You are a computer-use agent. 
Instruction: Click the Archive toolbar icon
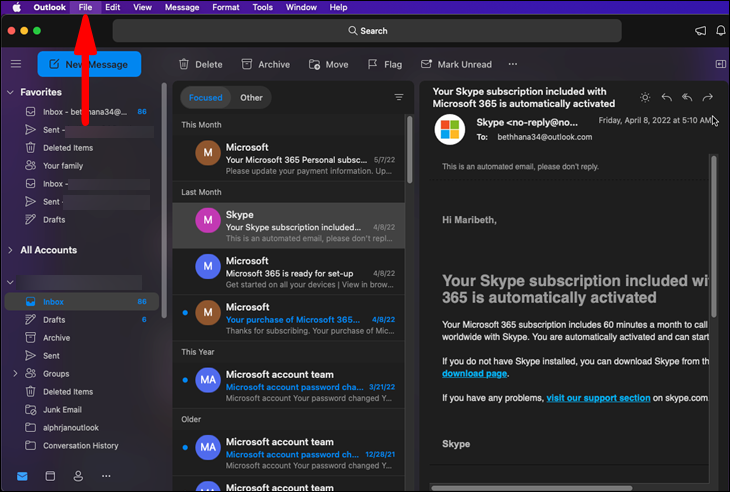248,64
